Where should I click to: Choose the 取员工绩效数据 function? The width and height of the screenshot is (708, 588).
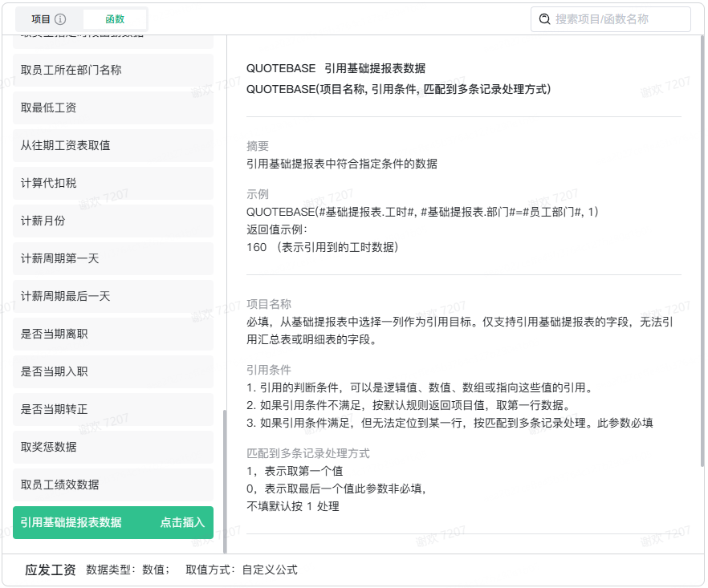click(112, 485)
